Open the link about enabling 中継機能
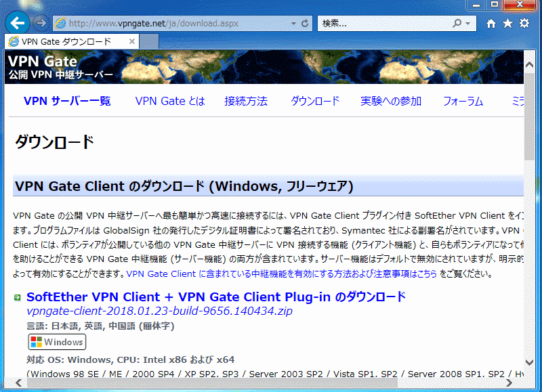542x392 pixels. (282, 274)
